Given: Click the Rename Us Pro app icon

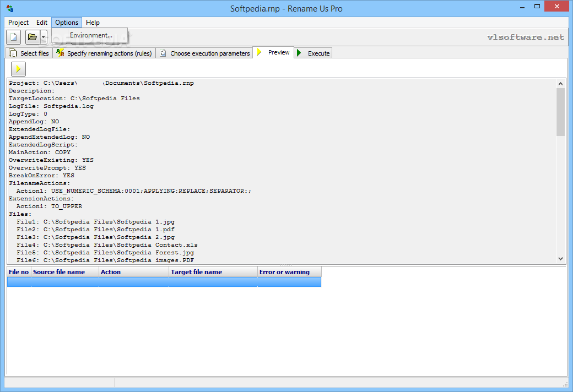Looking at the screenshot, I should click(10, 8).
